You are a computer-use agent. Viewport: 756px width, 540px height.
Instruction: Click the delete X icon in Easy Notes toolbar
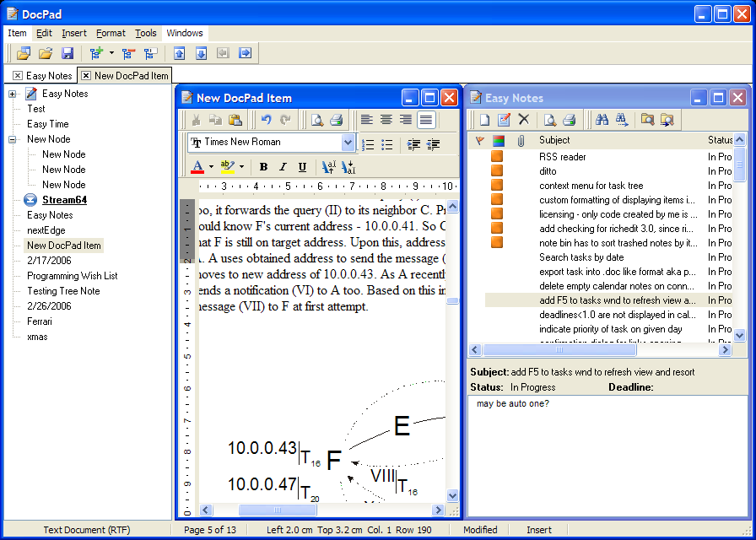(x=524, y=119)
